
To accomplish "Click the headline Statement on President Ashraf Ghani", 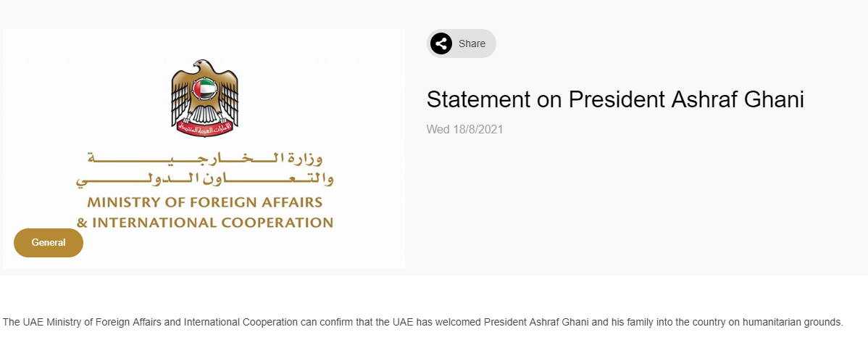I will pos(615,99).
